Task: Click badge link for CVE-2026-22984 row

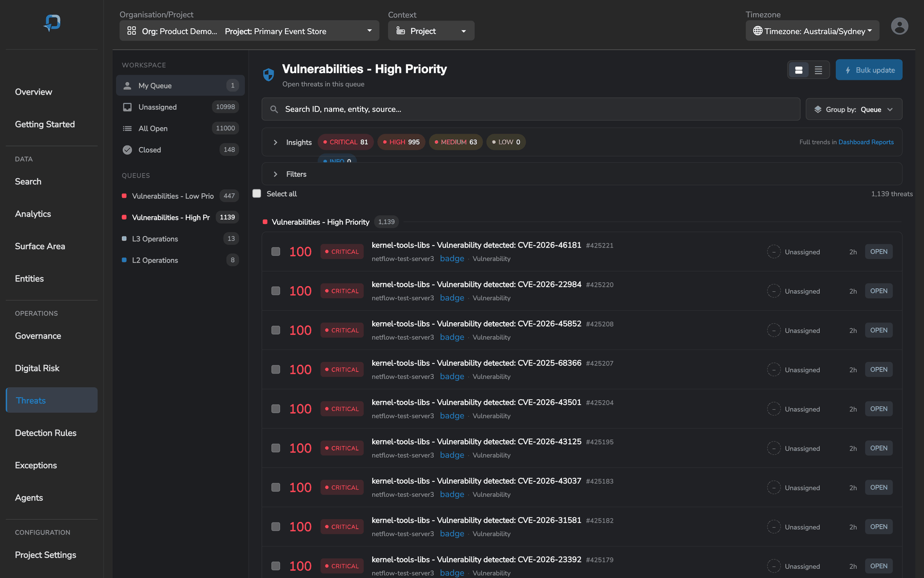Action: click(x=452, y=298)
